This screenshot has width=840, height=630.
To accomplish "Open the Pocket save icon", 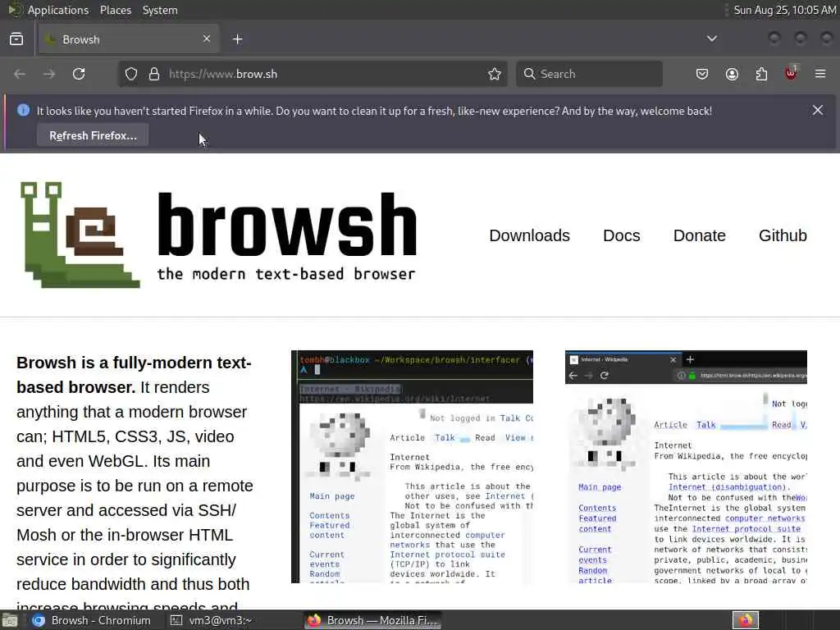I will 702,74.
